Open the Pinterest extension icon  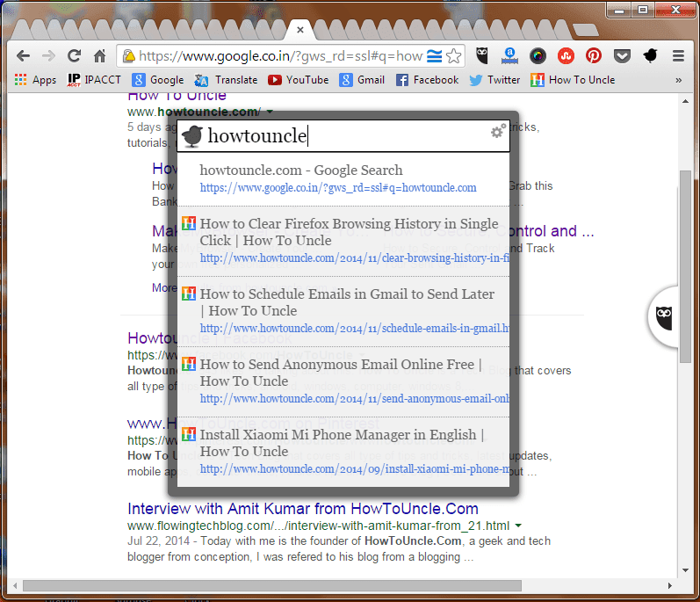pyautogui.click(x=594, y=56)
